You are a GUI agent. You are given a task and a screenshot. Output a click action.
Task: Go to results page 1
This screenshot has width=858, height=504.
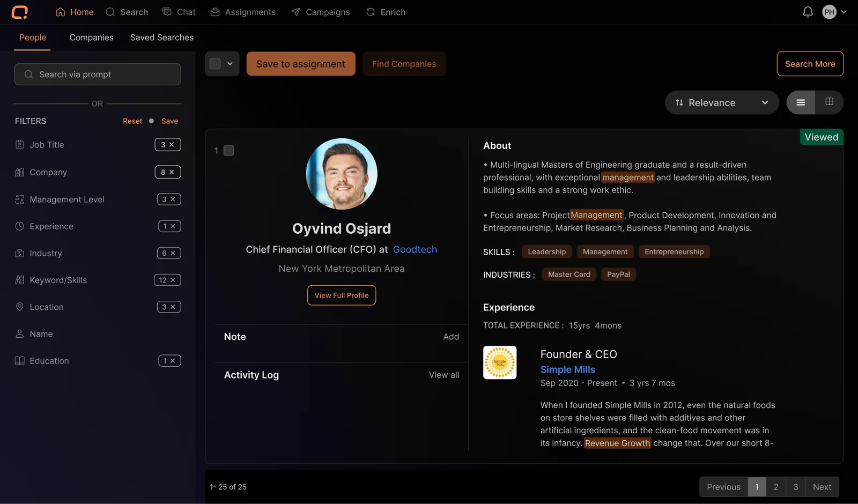point(757,487)
